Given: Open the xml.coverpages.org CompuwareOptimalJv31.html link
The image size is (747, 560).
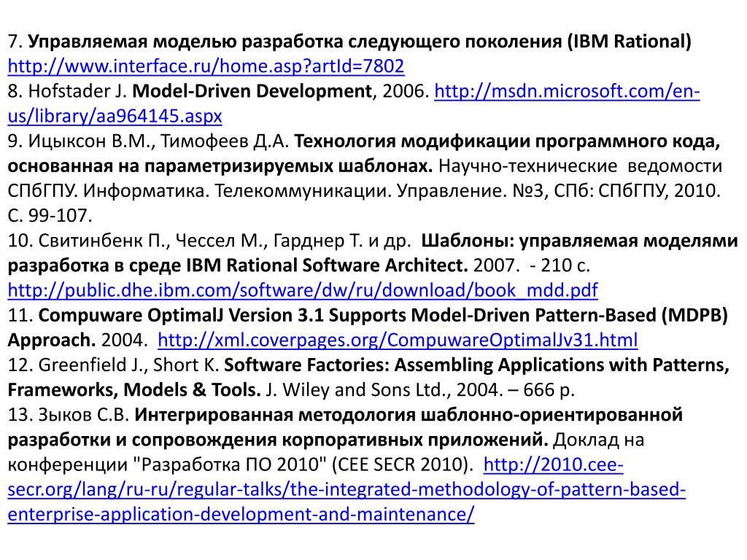Looking at the screenshot, I should click(398, 340).
